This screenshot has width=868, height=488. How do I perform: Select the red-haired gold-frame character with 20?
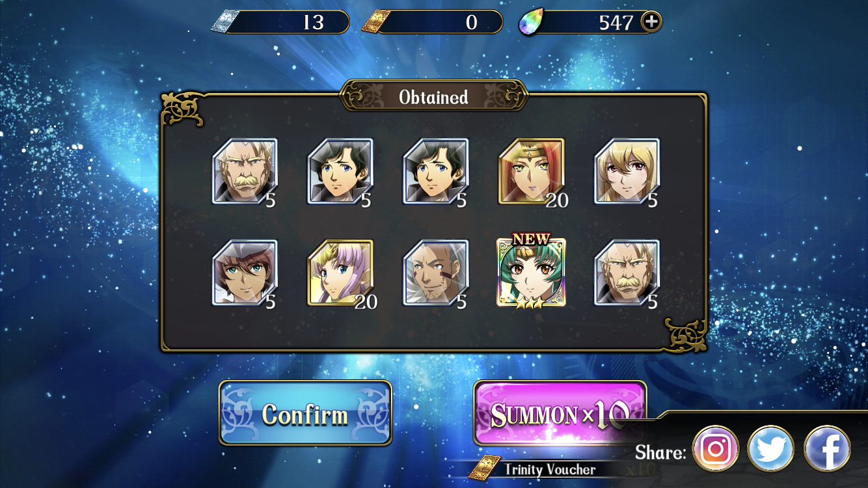click(531, 171)
